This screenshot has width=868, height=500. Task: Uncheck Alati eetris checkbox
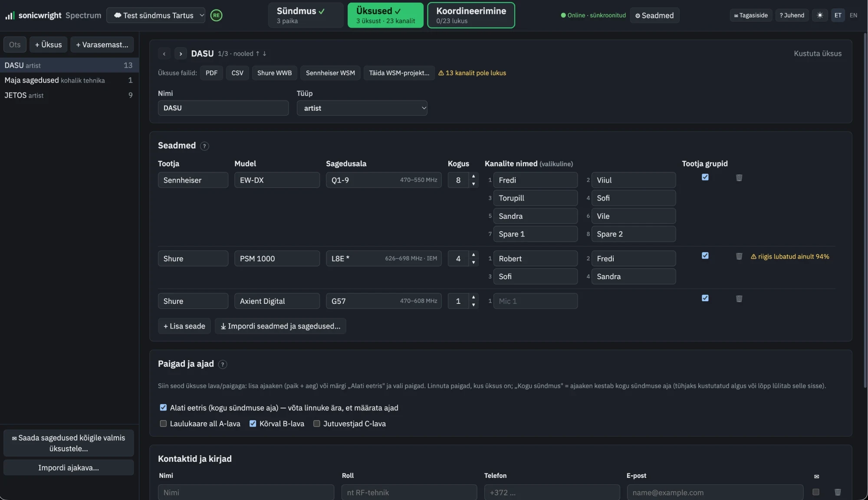(x=163, y=408)
